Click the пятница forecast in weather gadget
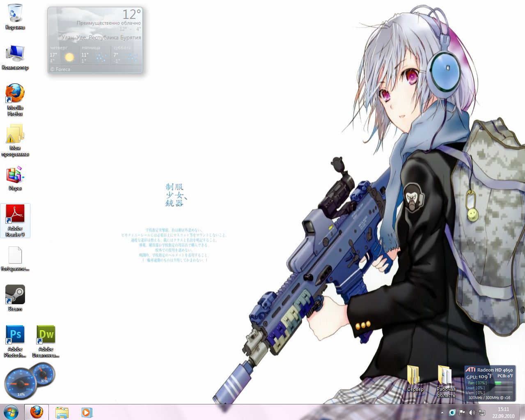Screen dimensions: 525x420 click(95, 55)
